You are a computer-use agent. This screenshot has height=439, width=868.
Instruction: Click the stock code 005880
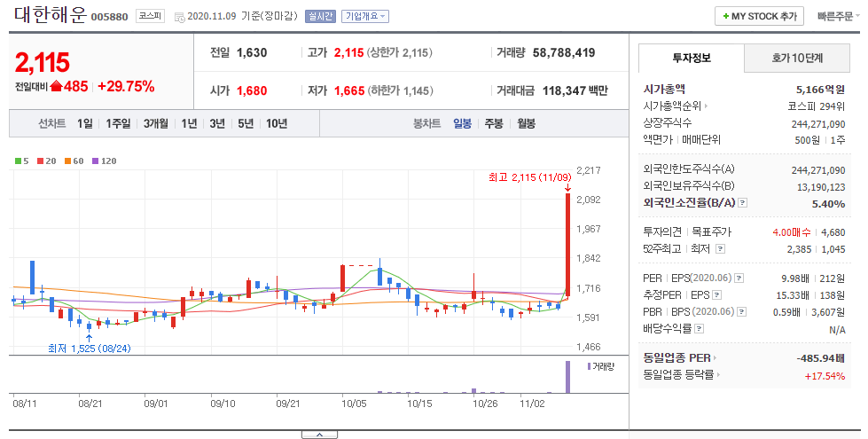pos(109,17)
